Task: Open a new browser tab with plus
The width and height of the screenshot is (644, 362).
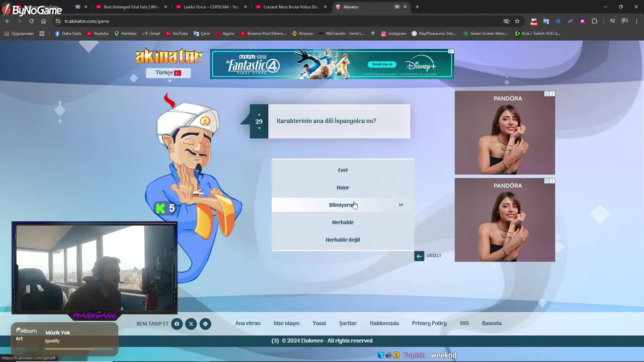Action: [417, 7]
